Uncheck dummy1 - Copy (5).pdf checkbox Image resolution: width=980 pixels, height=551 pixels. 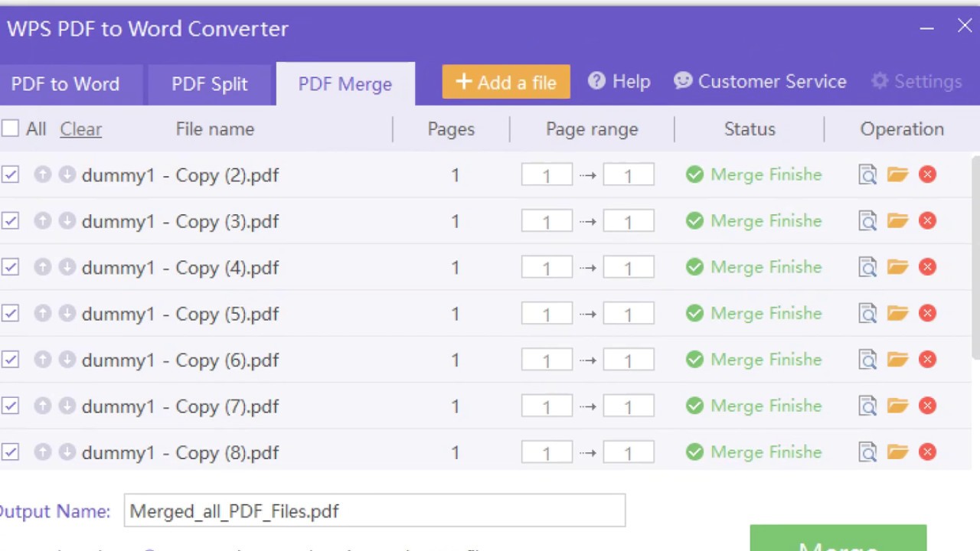[10, 314]
